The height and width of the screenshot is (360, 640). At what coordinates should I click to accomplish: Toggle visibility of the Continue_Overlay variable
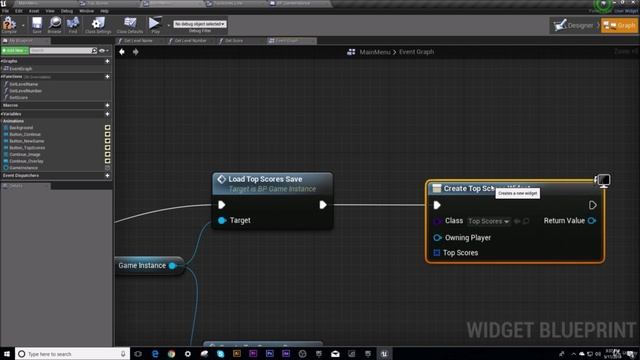click(x=107, y=161)
